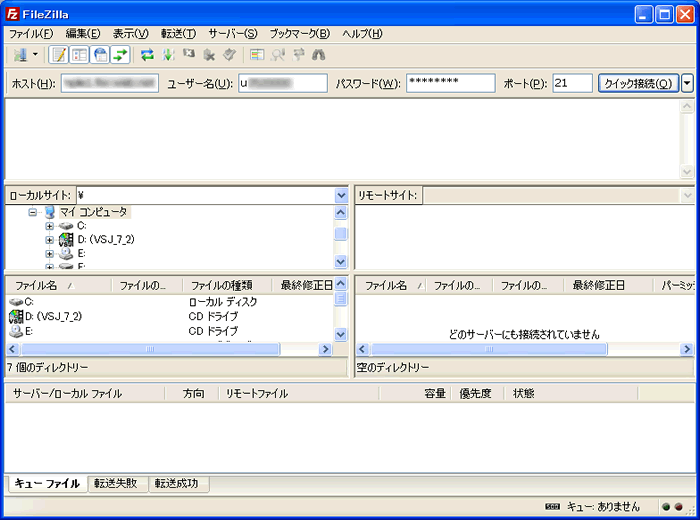Image resolution: width=700 pixels, height=520 pixels.
Task: Open the binoculars file search icon
Action: 318,55
